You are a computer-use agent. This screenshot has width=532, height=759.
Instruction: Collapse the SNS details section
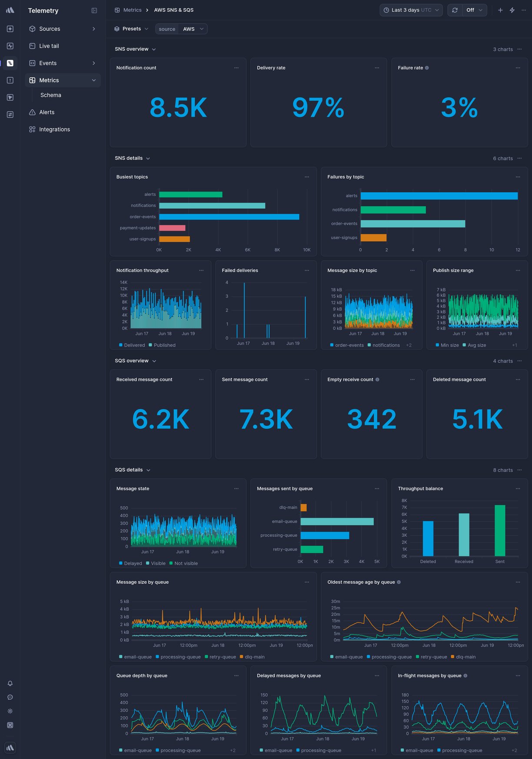pyautogui.click(x=148, y=158)
